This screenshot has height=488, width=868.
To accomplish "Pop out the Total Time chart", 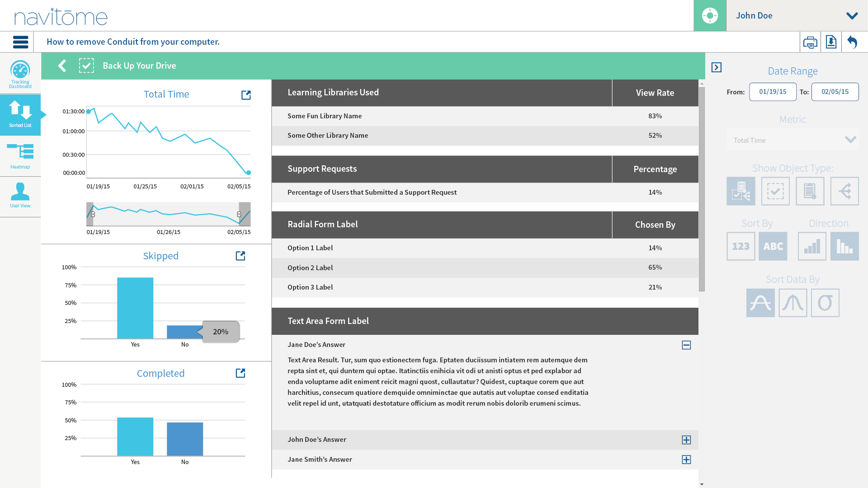I will pyautogui.click(x=246, y=95).
